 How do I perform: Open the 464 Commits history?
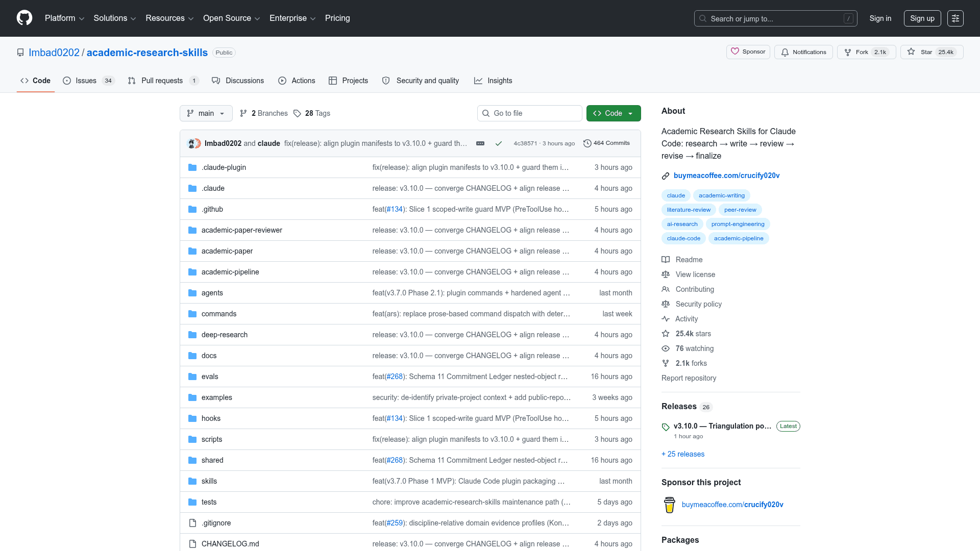[x=606, y=143]
